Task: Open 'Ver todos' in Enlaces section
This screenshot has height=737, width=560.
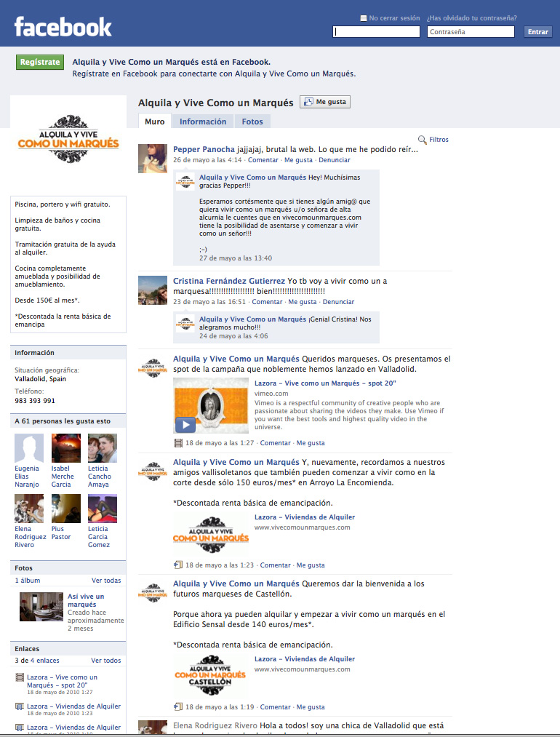Action: [106, 661]
